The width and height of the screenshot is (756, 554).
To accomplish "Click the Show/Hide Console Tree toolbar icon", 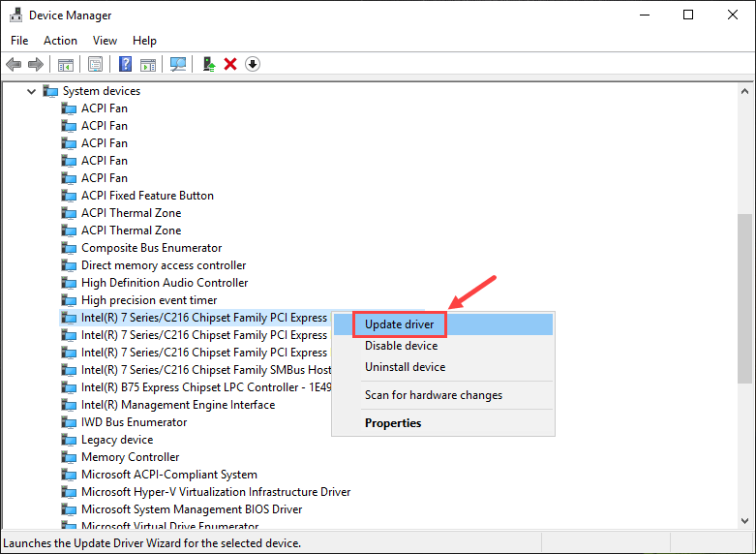I will (66, 64).
